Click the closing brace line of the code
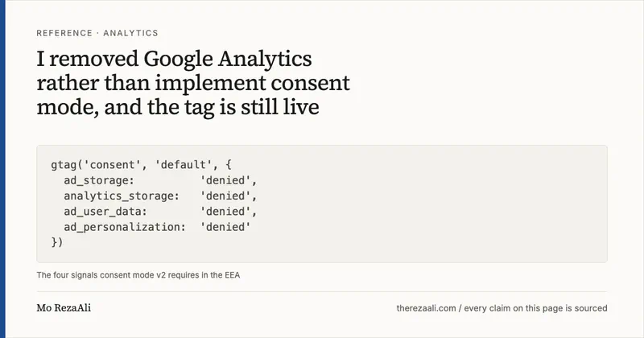 57,242
